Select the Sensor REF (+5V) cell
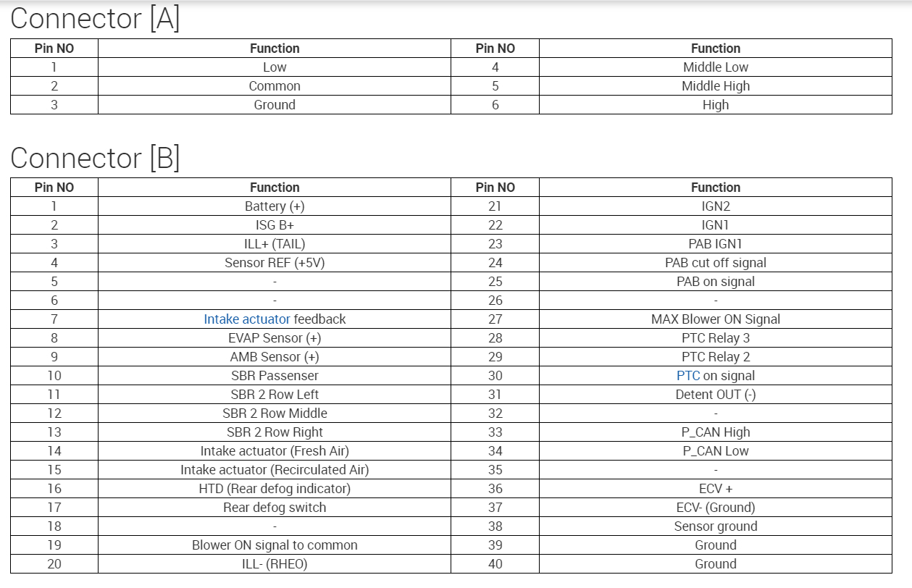The image size is (912, 588). click(275, 263)
